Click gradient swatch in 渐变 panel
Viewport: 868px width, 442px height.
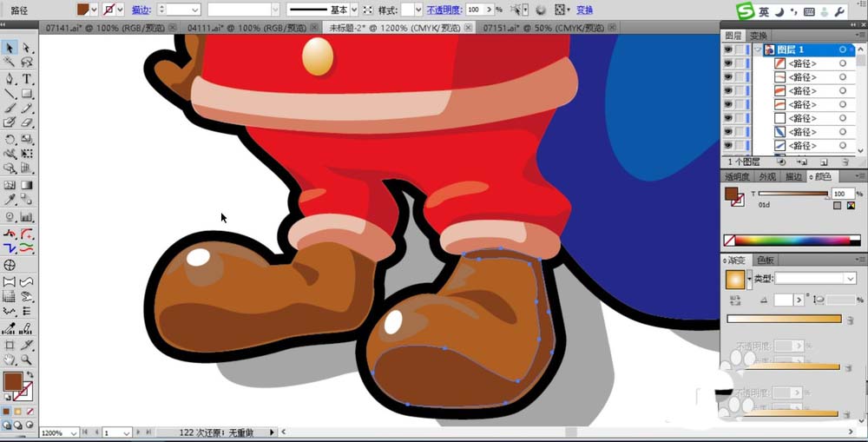point(735,280)
